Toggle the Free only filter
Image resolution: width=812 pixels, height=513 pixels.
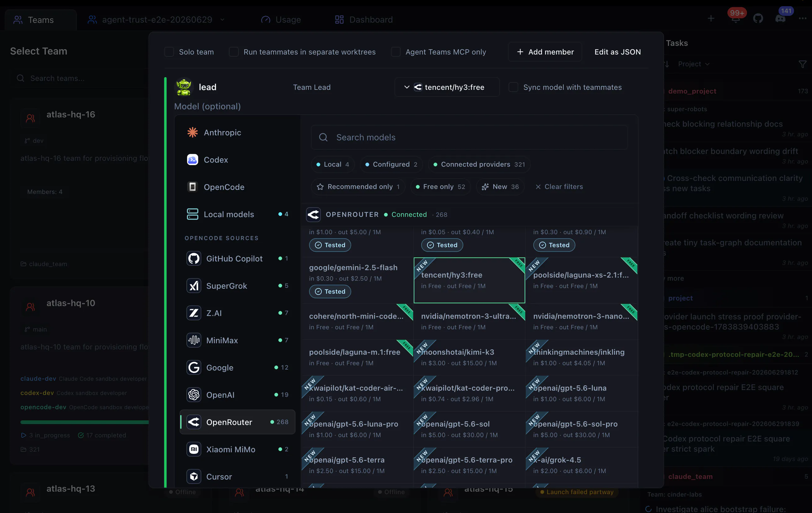tap(440, 186)
